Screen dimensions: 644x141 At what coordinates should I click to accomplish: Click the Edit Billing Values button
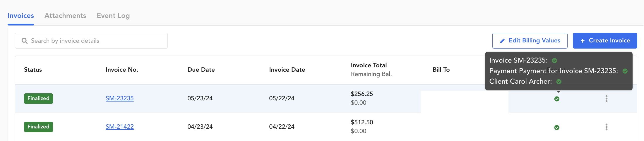530,41
